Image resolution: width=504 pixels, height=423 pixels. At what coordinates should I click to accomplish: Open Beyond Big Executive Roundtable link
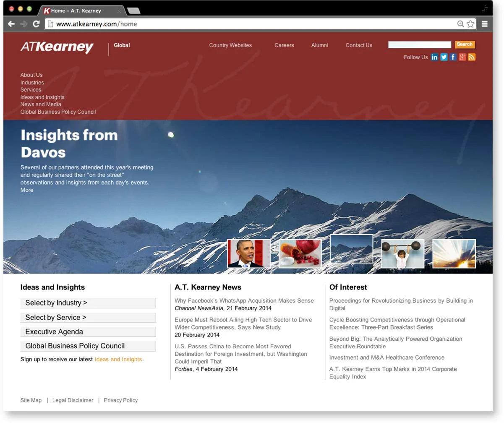tap(396, 342)
